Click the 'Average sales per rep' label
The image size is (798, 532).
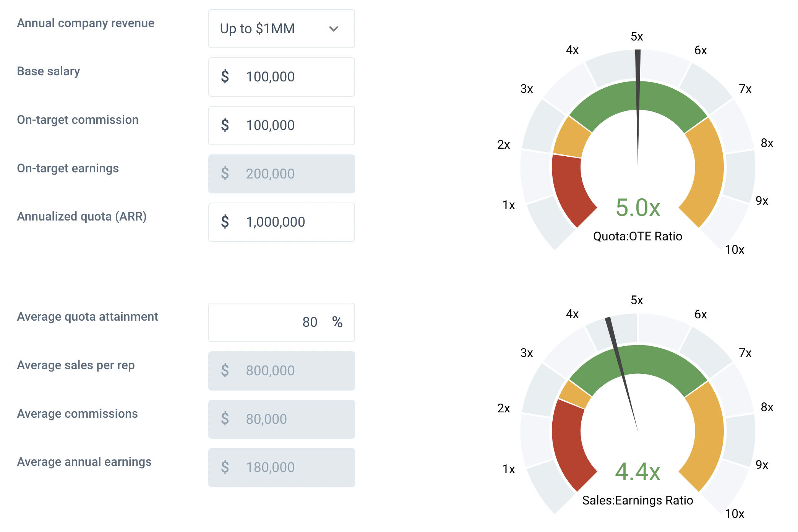(76, 365)
